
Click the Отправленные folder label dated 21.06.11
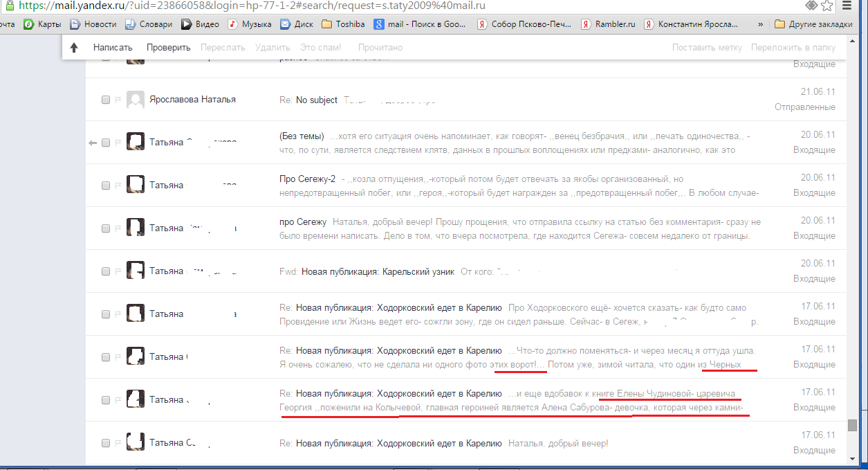[x=805, y=107]
